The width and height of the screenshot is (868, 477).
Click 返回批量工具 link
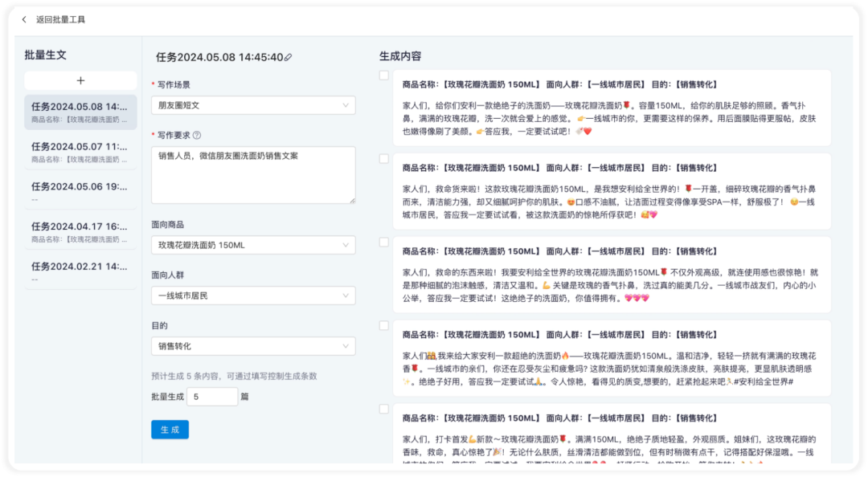[61, 19]
